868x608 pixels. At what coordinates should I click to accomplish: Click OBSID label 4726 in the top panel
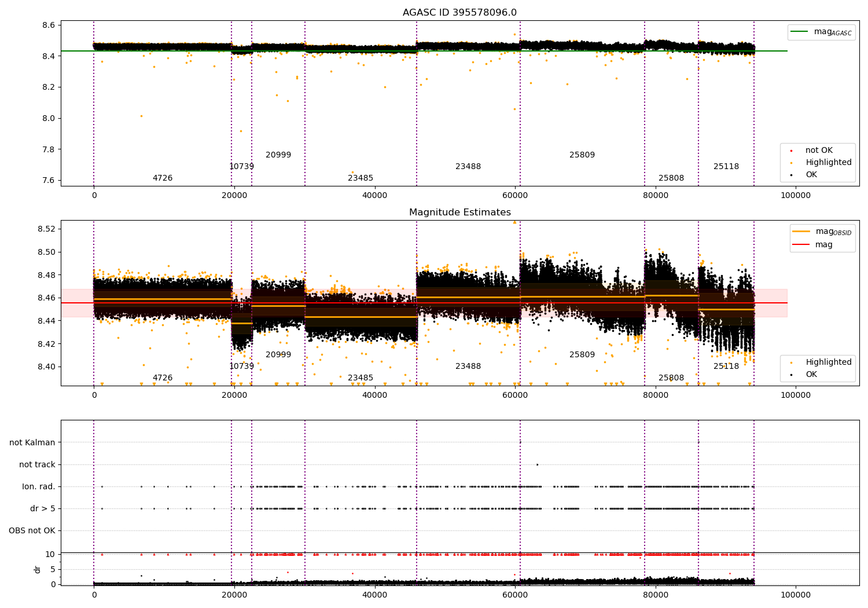tap(163, 178)
